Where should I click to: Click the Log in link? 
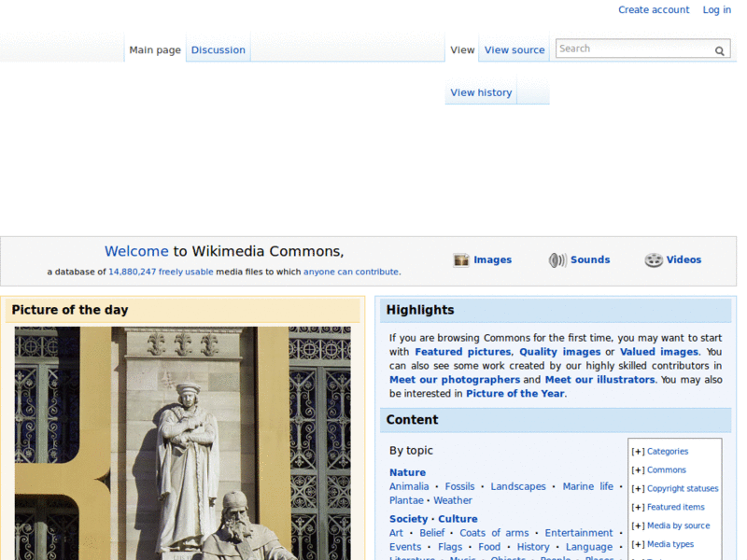coord(716,9)
